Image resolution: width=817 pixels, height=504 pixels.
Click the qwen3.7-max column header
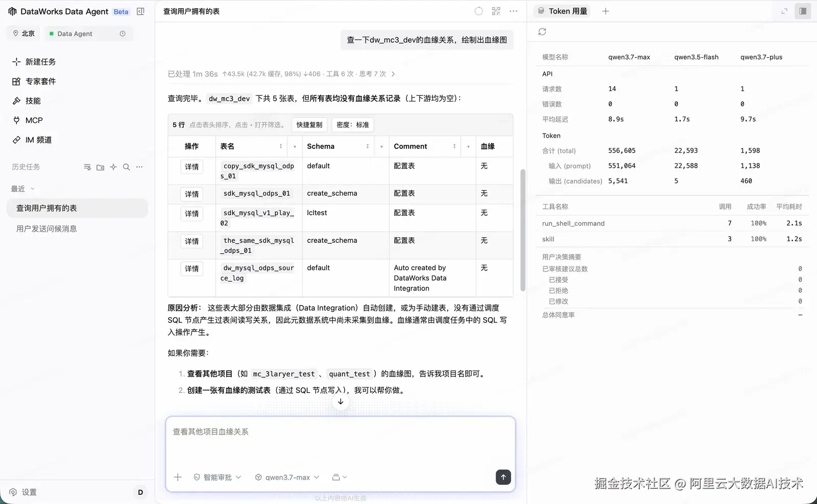[629, 57]
